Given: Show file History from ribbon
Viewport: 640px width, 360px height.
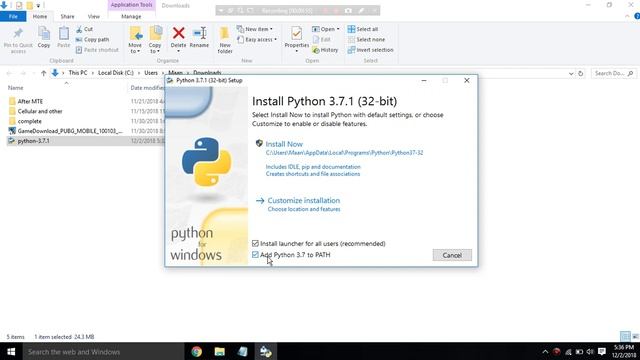Looking at the screenshot, I should (x=325, y=50).
